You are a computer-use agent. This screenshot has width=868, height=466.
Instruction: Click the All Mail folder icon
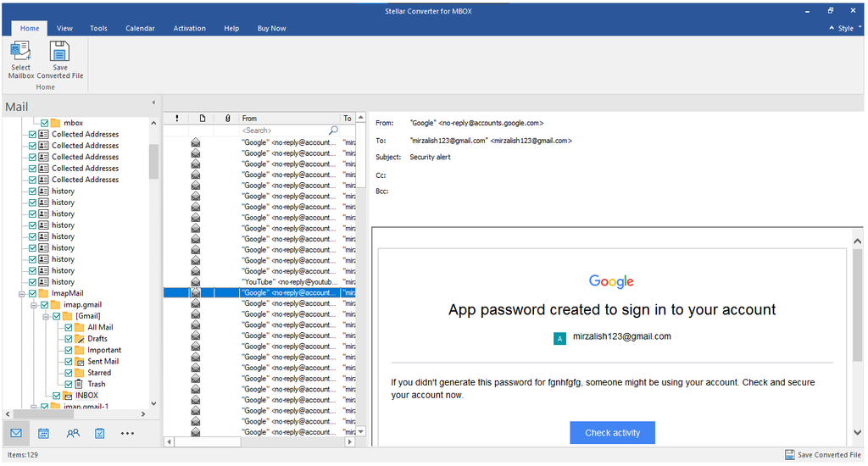tap(79, 327)
